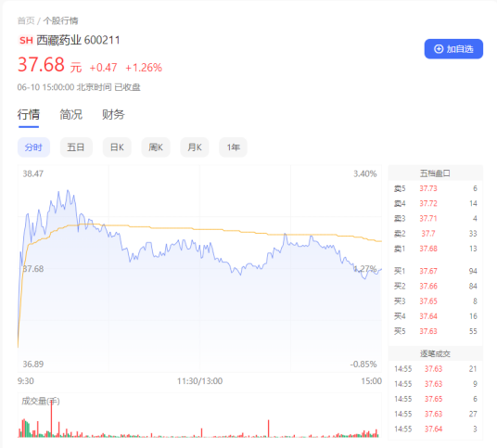Add stock via 加自选 button
Screen dimensions: 497x448
pyautogui.click(x=453, y=49)
